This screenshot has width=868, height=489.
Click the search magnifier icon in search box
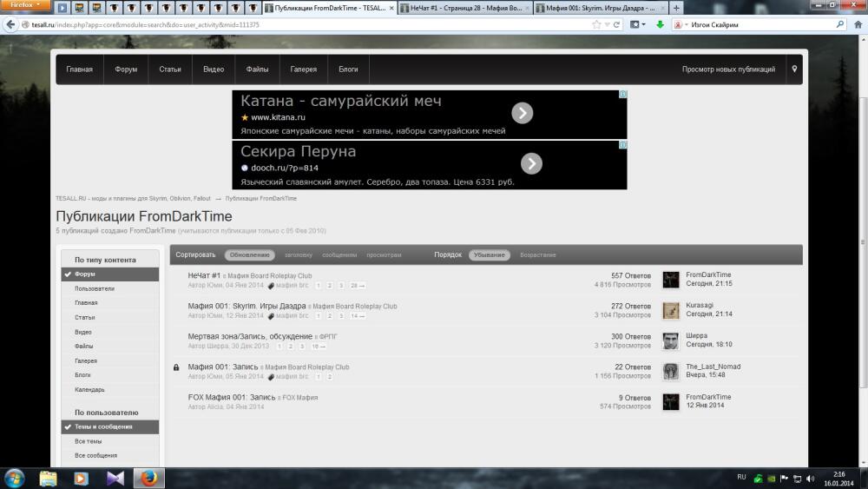point(839,24)
